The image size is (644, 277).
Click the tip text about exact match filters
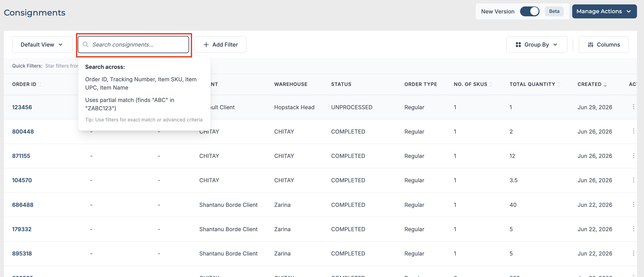[144, 120]
